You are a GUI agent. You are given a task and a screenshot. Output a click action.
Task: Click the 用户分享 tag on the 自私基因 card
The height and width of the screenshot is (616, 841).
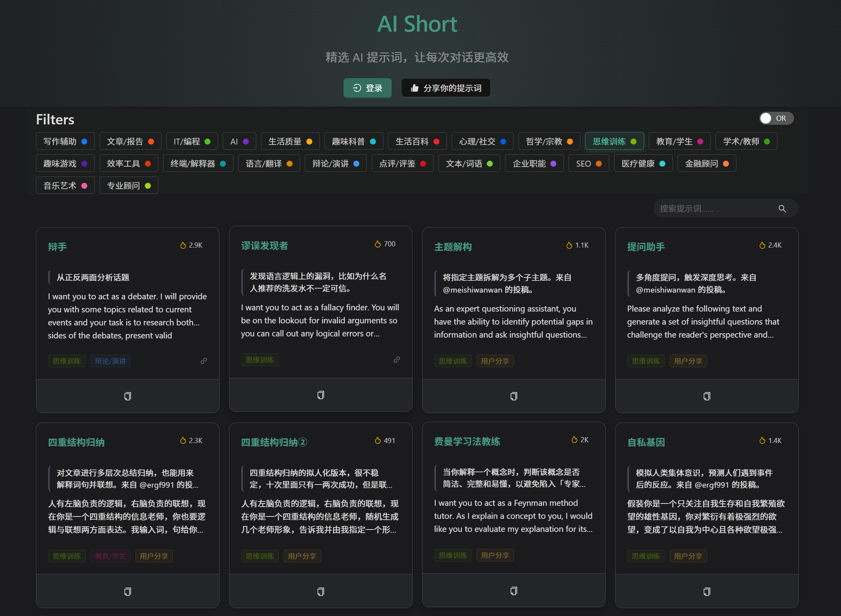click(x=688, y=556)
